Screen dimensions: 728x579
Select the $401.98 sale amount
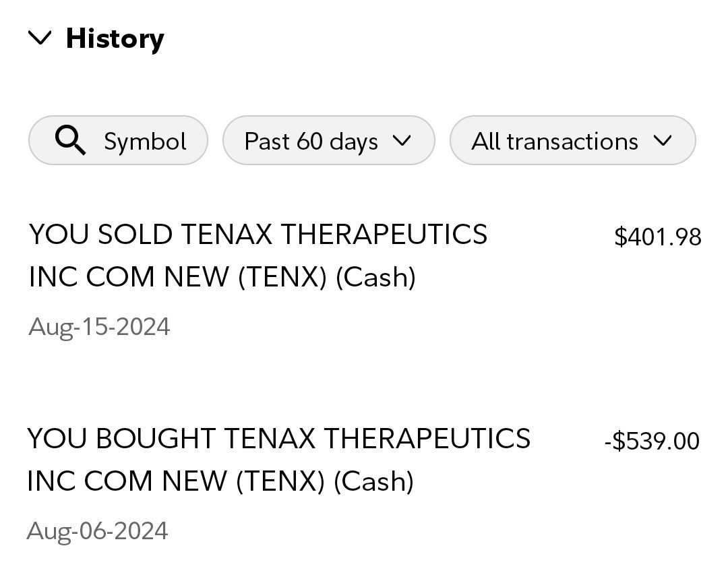click(x=657, y=237)
